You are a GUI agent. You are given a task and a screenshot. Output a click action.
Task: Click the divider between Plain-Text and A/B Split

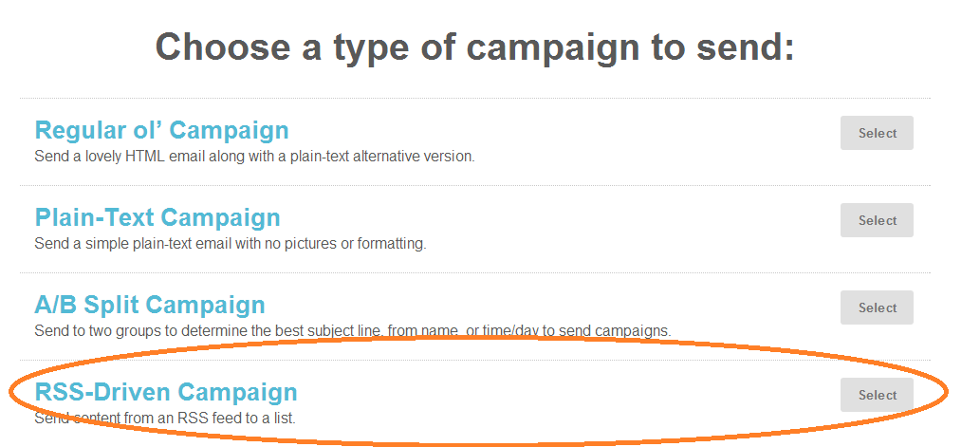pyautogui.click(x=474, y=272)
